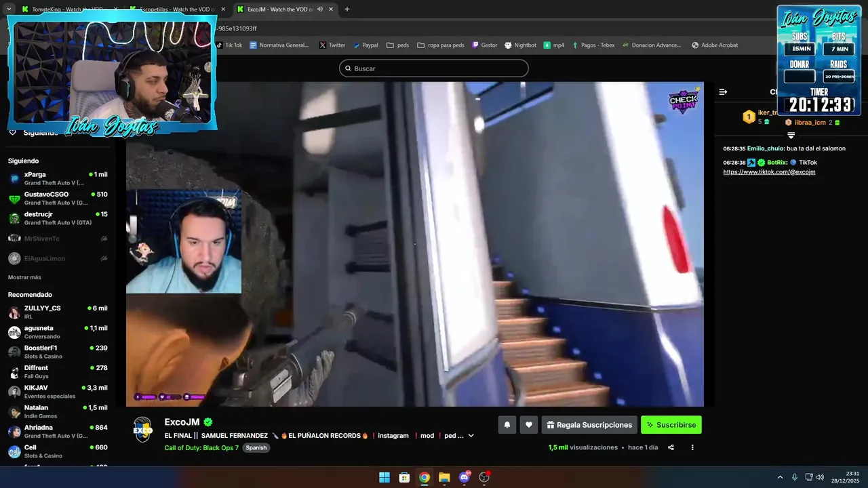
Task: Open Natalan recommended channel
Action: [58, 411]
